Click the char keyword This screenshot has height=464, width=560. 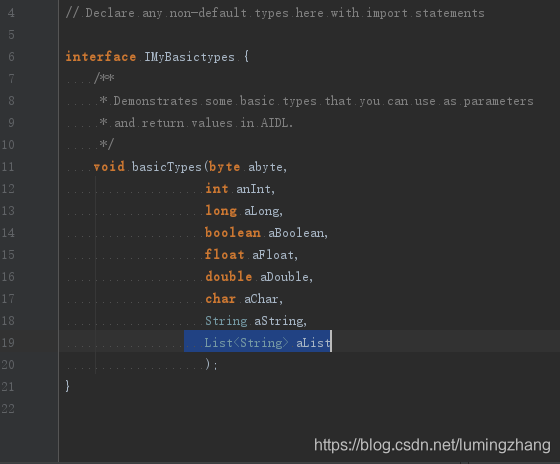pos(220,299)
